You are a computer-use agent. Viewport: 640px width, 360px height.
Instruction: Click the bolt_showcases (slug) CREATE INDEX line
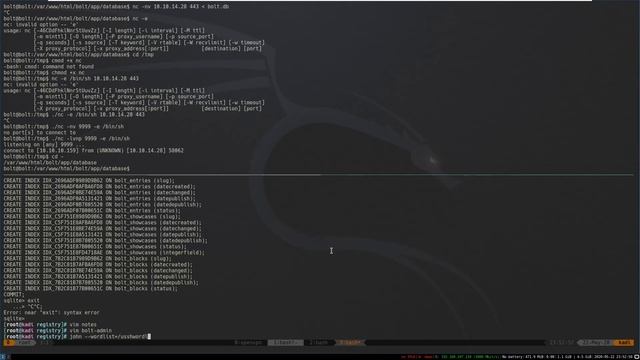click(x=92, y=217)
